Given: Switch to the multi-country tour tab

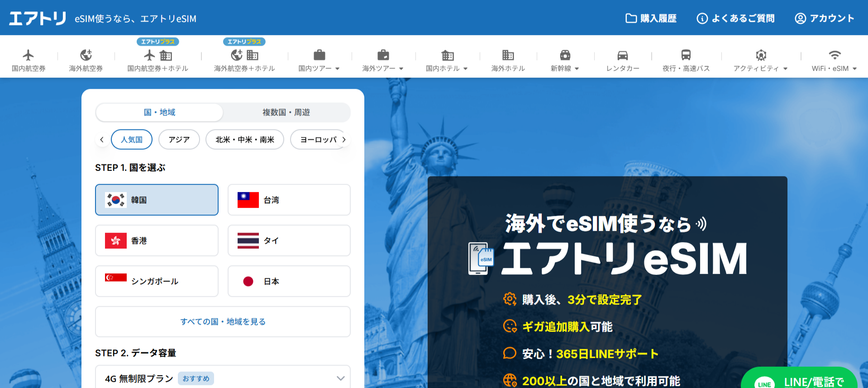Looking at the screenshot, I should 286,112.
